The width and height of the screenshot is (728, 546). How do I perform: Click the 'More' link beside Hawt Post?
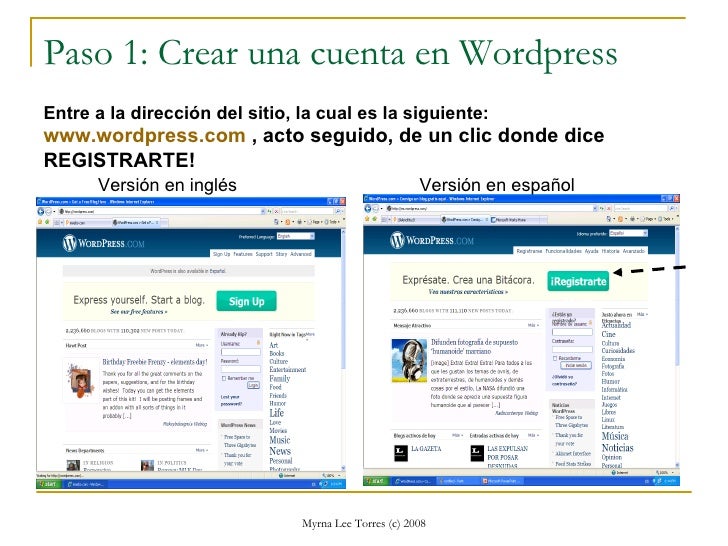(202, 345)
